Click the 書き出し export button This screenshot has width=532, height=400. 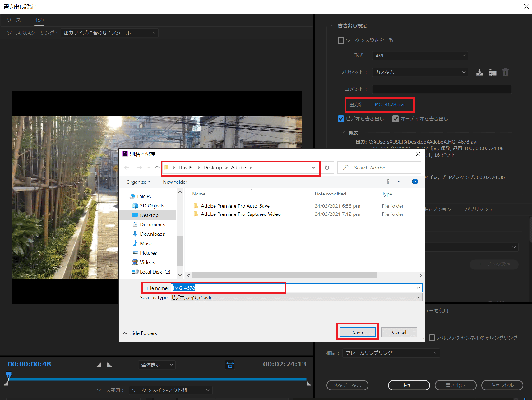click(x=456, y=385)
